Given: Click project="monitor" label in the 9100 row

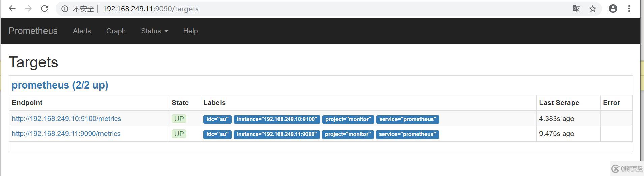Looking at the screenshot, I should (348, 119).
